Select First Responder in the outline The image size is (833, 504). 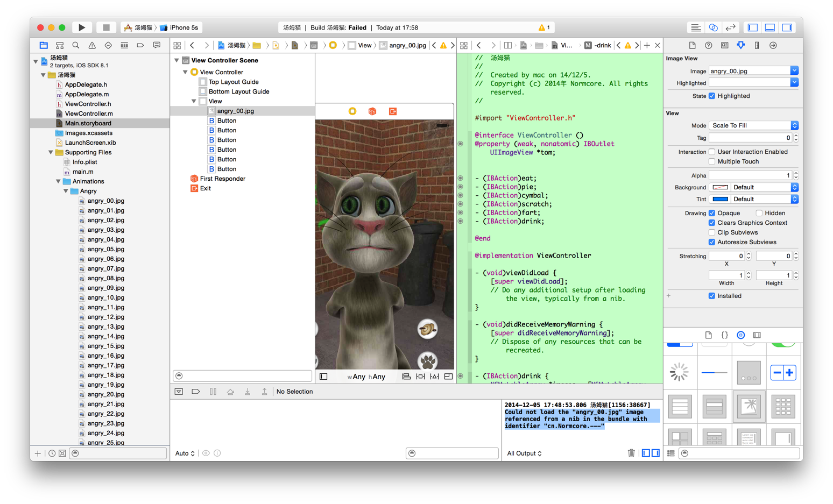click(x=222, y=179)
